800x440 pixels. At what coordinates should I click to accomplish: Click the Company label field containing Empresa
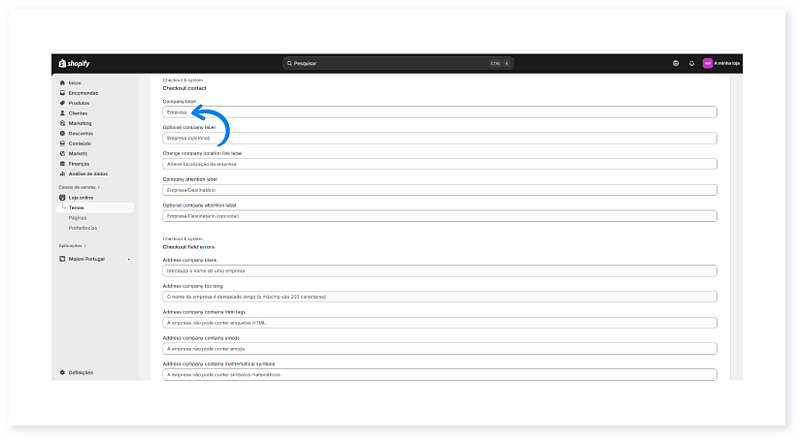pyautogui.click(x=439, y=112)
